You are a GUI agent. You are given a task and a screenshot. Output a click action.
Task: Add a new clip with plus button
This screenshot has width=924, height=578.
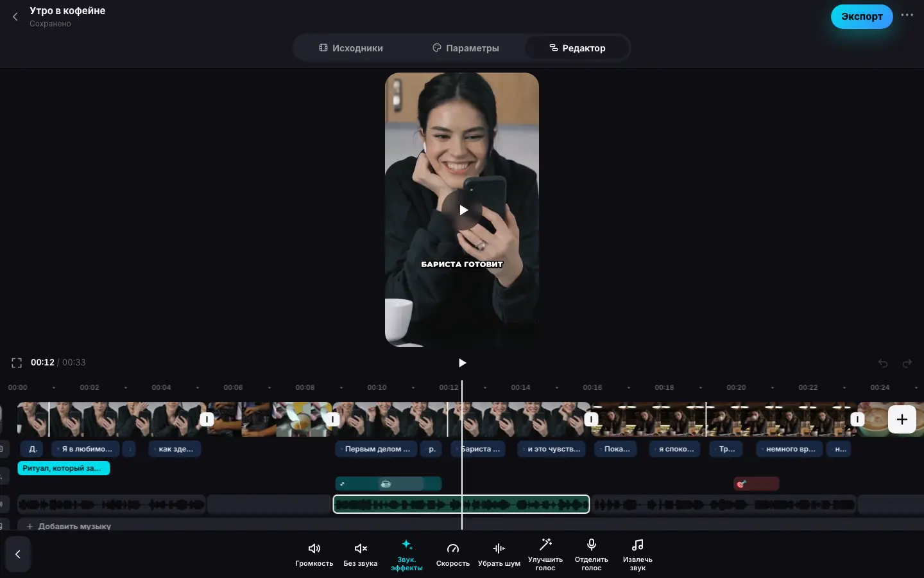(x=902, y=419)
